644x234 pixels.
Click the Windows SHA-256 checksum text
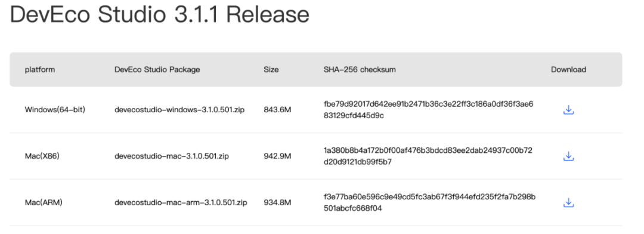428,110
